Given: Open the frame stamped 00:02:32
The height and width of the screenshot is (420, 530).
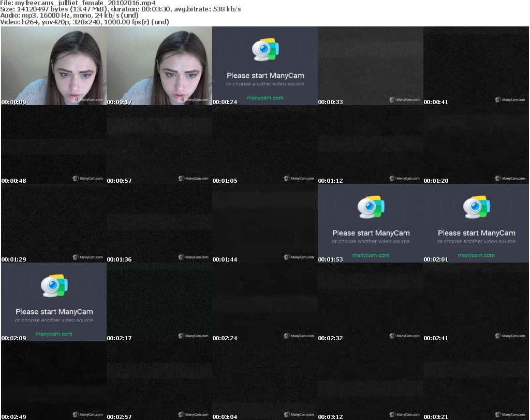Looking at the screenshot, I should tap(371, 302).
